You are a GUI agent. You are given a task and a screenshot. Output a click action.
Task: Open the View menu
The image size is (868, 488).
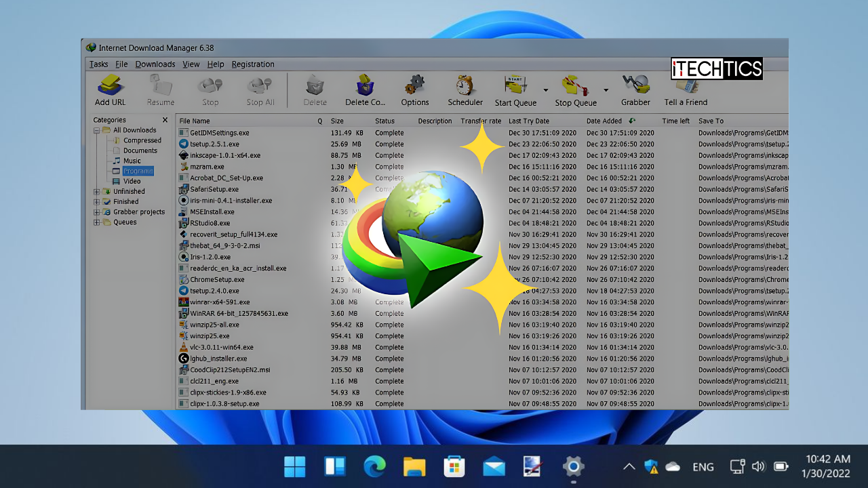[x=191, y=64]
